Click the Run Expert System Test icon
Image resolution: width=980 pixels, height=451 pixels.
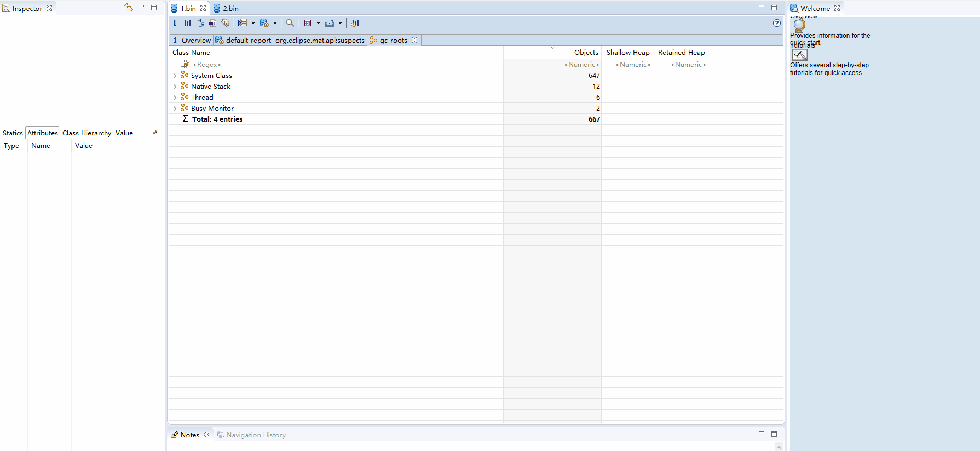tap(243, 23)
